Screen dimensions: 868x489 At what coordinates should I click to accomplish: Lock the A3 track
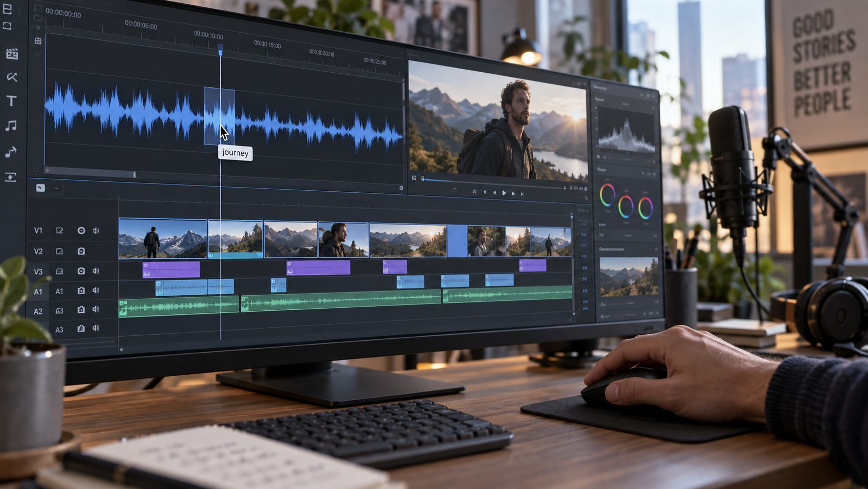click(x=81, y=328)
